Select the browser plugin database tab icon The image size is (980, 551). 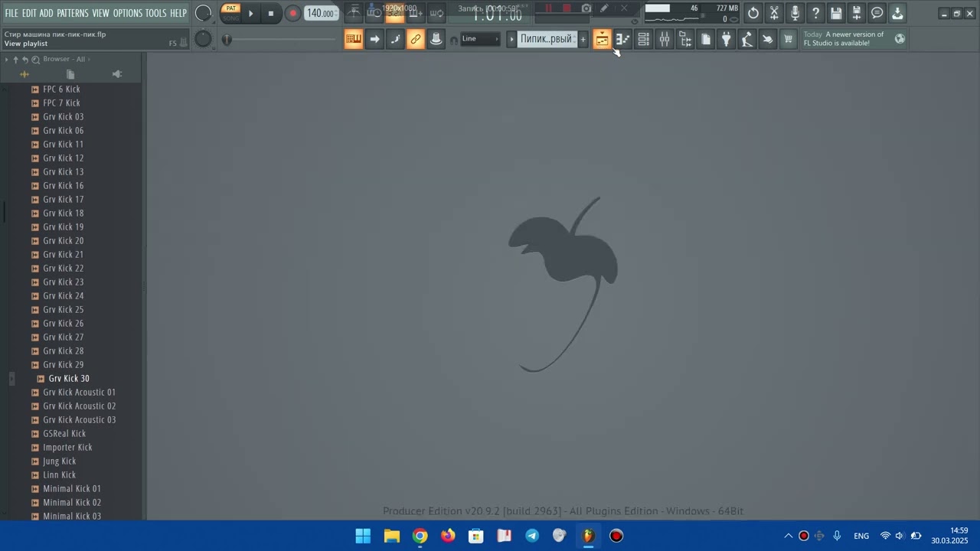click(x=116, y=74)
